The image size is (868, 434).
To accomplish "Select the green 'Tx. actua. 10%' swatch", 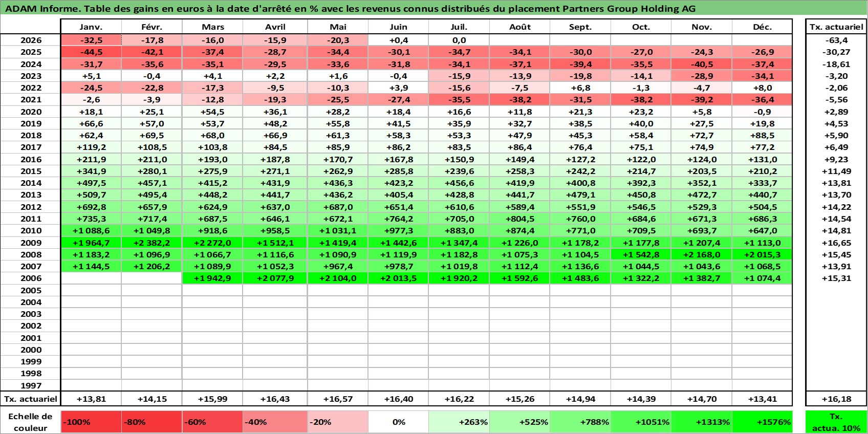I will click(x=836, y=422).
